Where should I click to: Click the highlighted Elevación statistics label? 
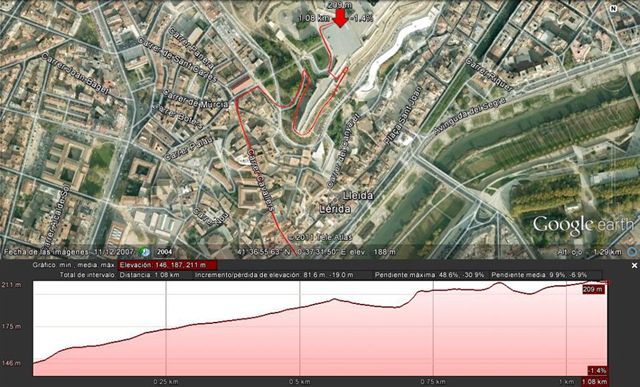click(167, 265)
